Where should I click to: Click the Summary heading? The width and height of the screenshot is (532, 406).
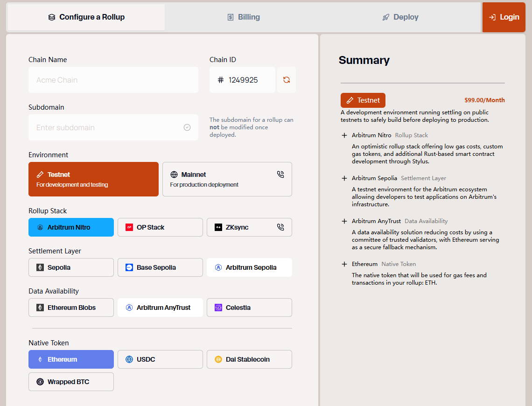pyautogui.click(x=364, y=60)
